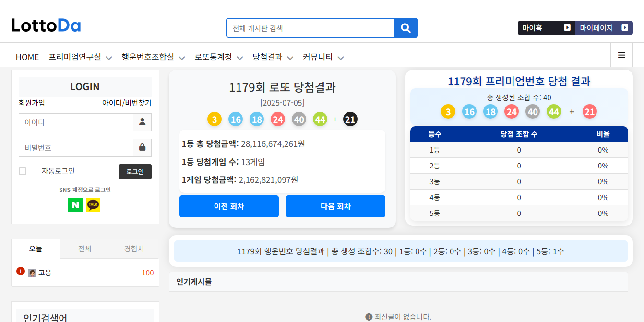The image size is (644, 322).
Task: Click the lock icon beside 비밀번호 field
Action: (x=142, y=148)
